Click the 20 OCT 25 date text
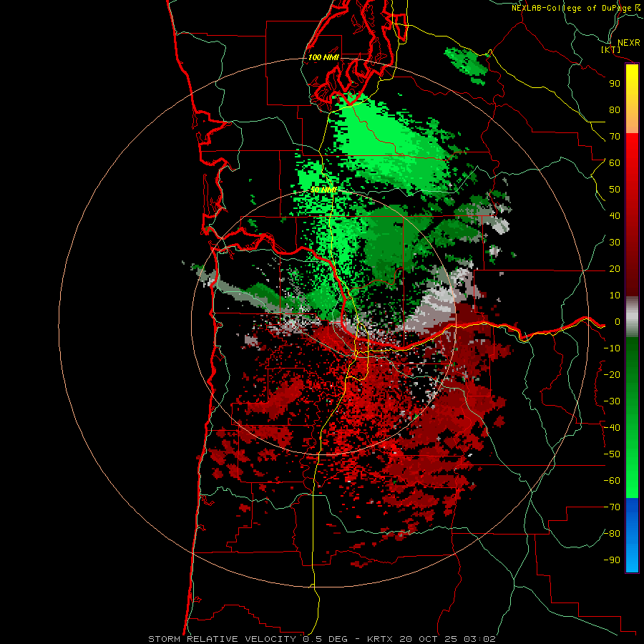Viewport: 644px width, 644px height. 429,639
